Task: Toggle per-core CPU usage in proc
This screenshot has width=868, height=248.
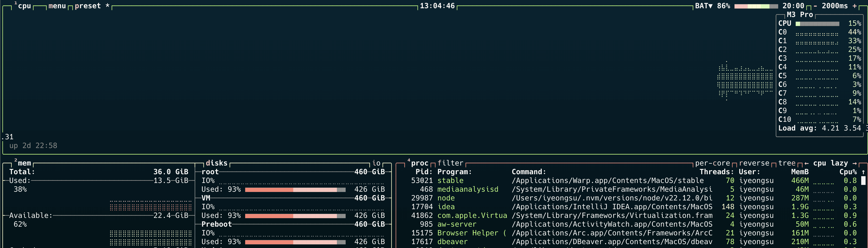Action: pyautogui.click(x=712, y=163)
